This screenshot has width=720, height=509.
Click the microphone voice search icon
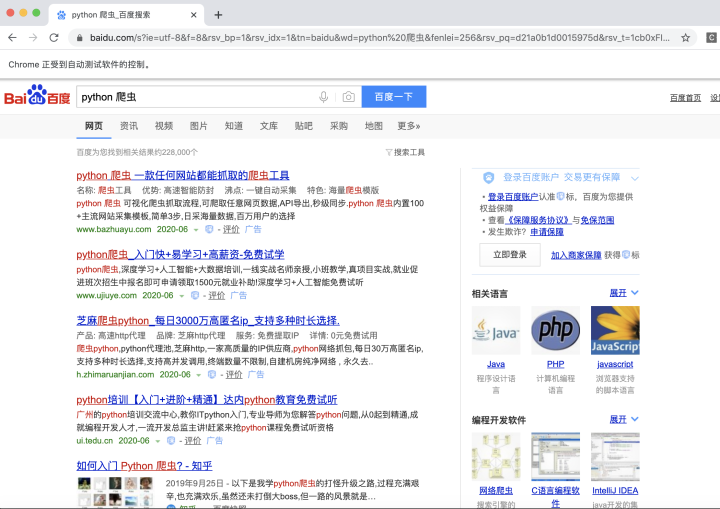pyautogui.click(x=323, y=97)
